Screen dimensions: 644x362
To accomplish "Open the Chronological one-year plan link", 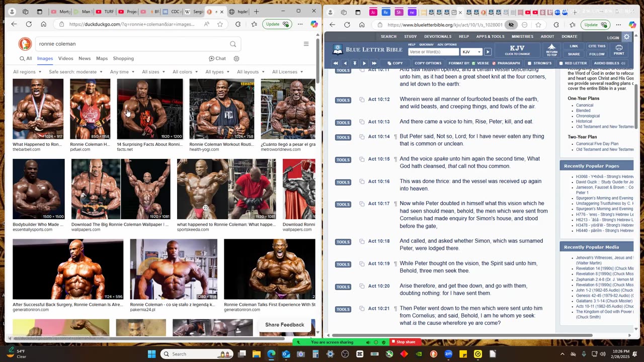I will (x=588, y=116).
